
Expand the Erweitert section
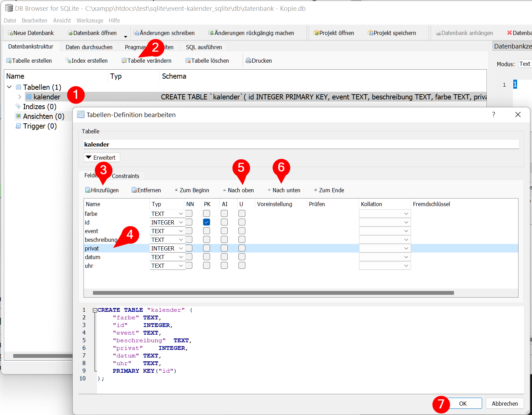click(102, 158)
